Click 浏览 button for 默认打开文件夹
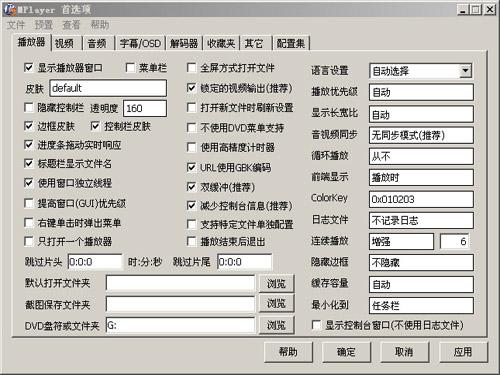 (276, 283)
